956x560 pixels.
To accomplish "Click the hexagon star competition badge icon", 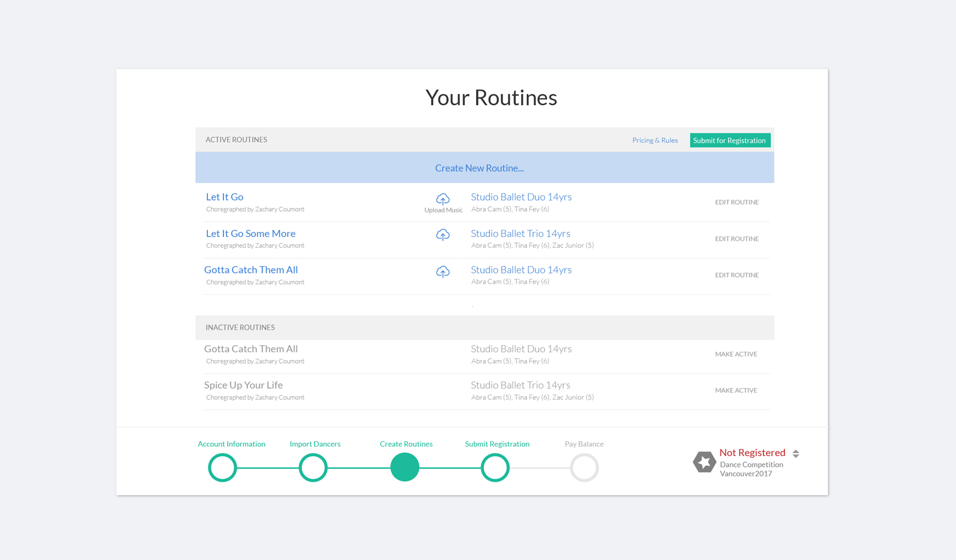I will (704, 462).
